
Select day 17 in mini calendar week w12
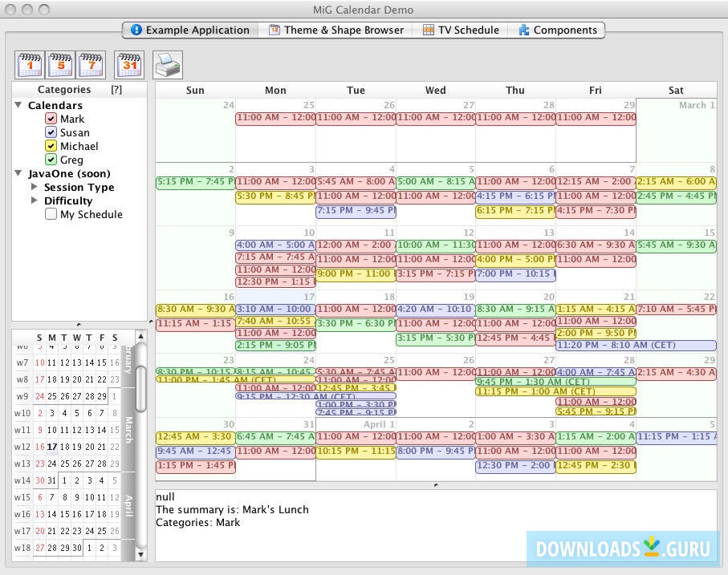pos(52,447)
